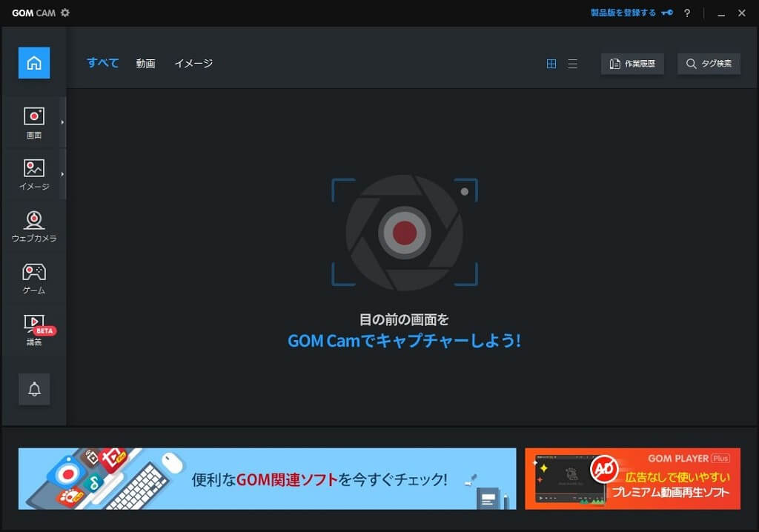Expand the イメージ submenu arrow
Viewport: 759px width, 532px height.
[x=62, y=174]
